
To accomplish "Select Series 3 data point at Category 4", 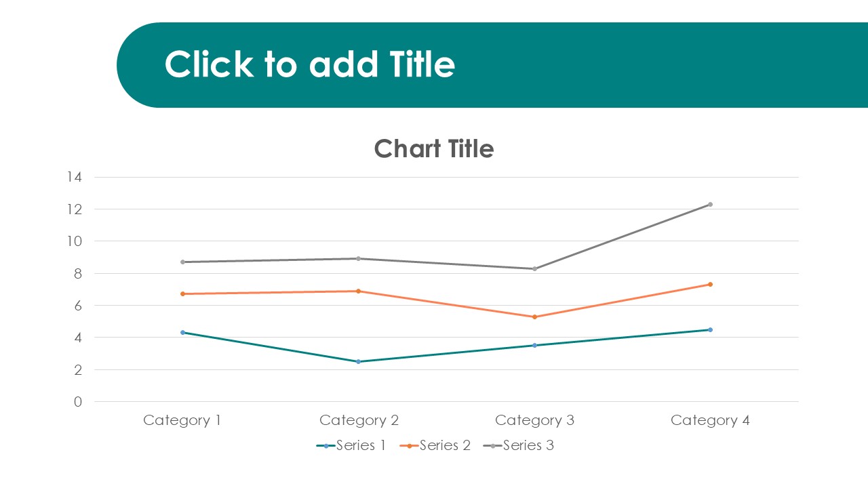I will coord(710,204).
